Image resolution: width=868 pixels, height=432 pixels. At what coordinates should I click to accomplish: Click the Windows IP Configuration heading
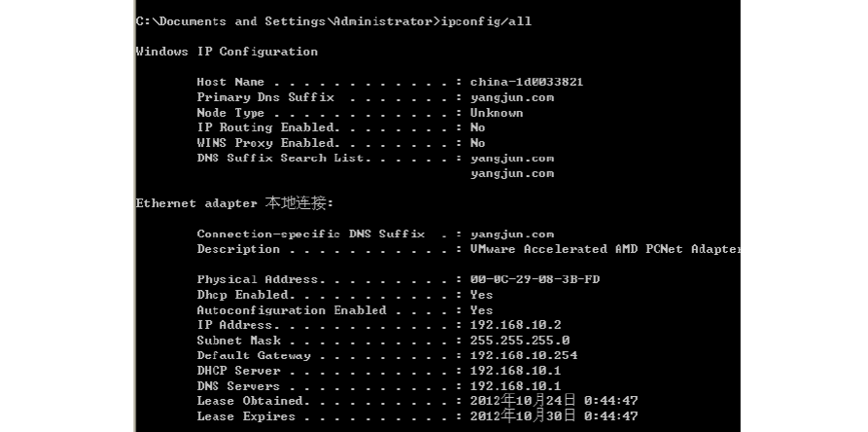(226, 52)
